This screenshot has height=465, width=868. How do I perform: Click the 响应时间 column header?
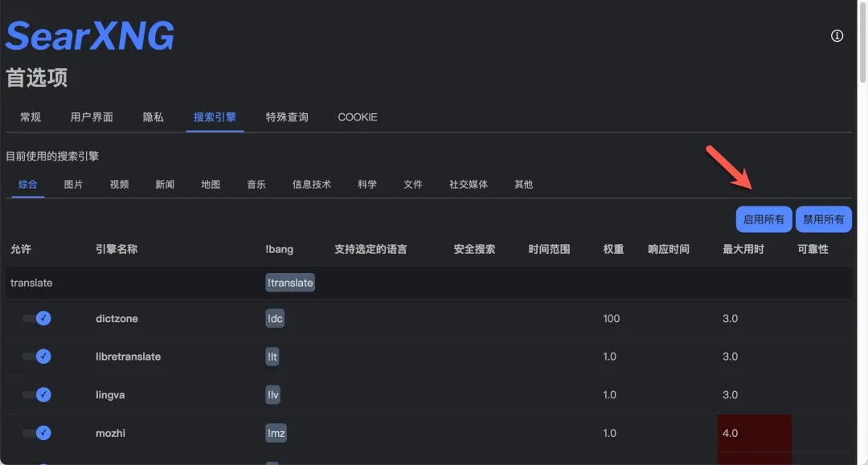(x=669, y=249)
